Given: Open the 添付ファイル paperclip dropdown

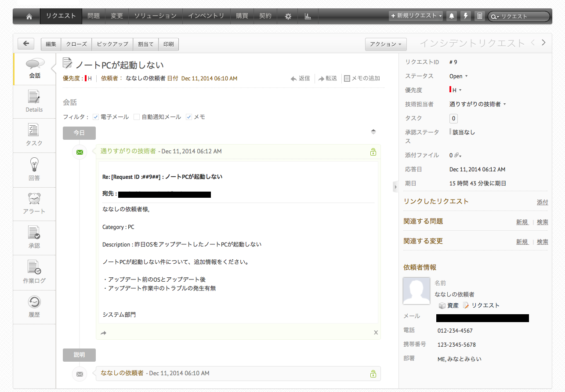Looking at the screenshot, I should pos(458,155).
